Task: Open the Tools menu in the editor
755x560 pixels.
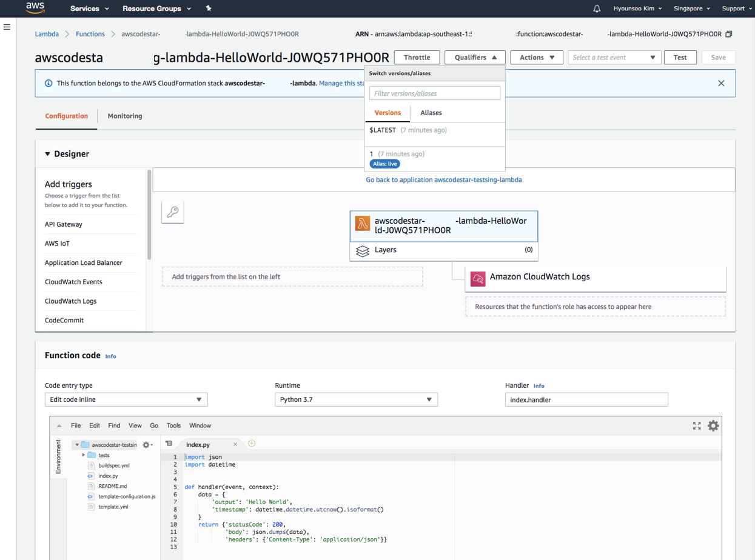Action: click(173, 425)
